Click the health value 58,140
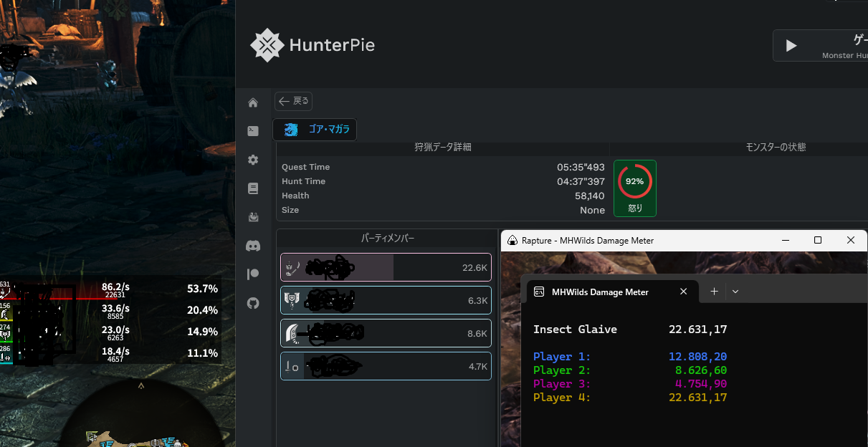 point(590,196)
